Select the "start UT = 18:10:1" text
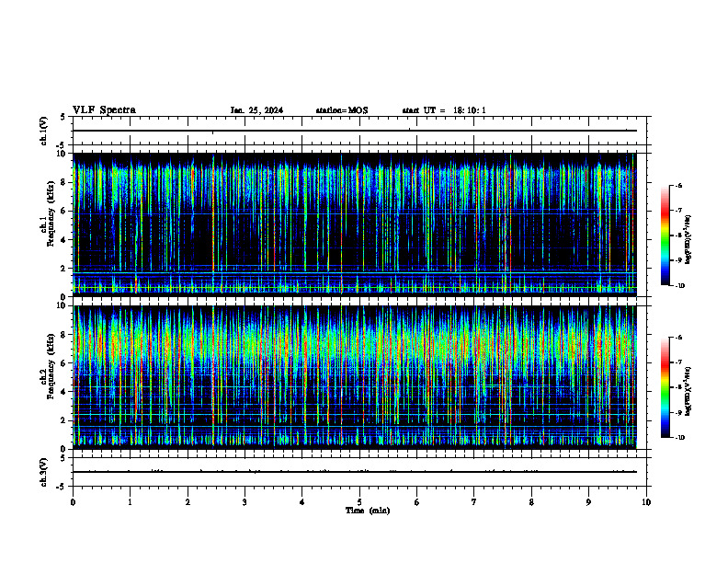The image size is (728, 563). (x=444, y=110)
